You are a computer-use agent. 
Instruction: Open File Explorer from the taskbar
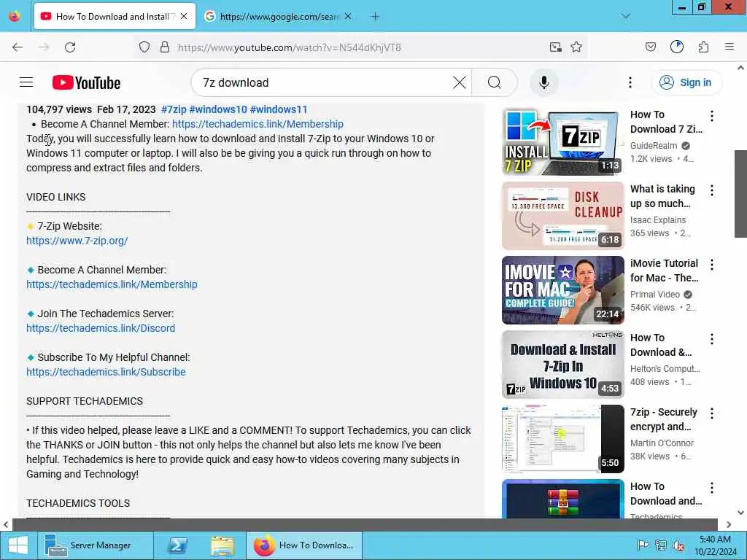222,545
